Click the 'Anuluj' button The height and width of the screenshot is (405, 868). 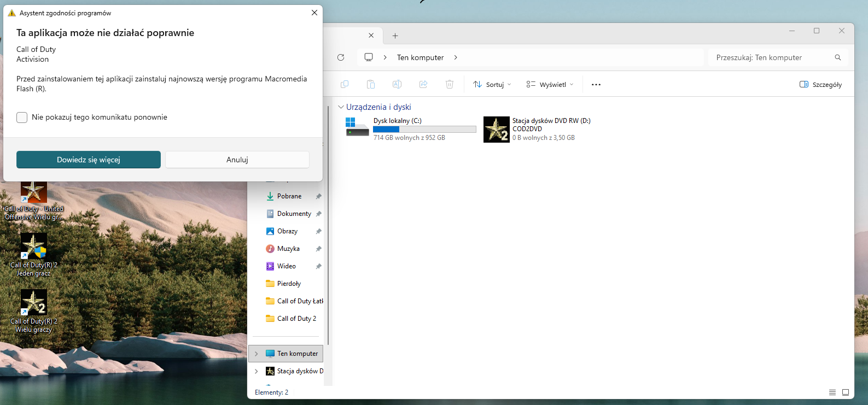237,160
